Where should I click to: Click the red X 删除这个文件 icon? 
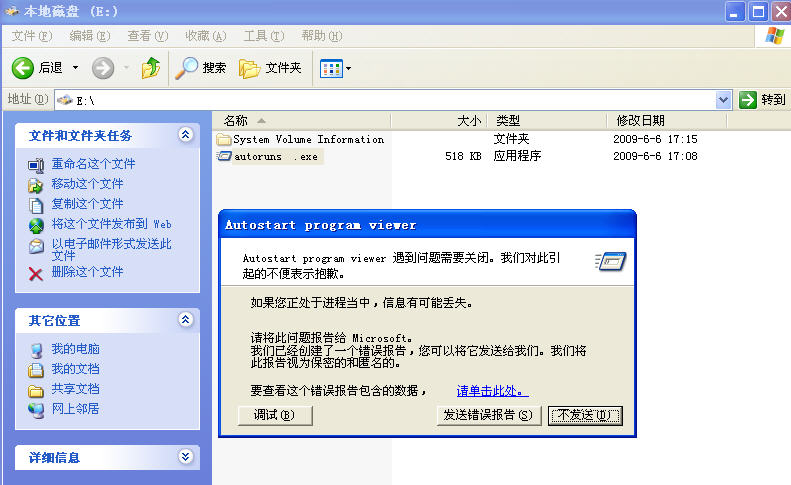click(x=36, y=274)
